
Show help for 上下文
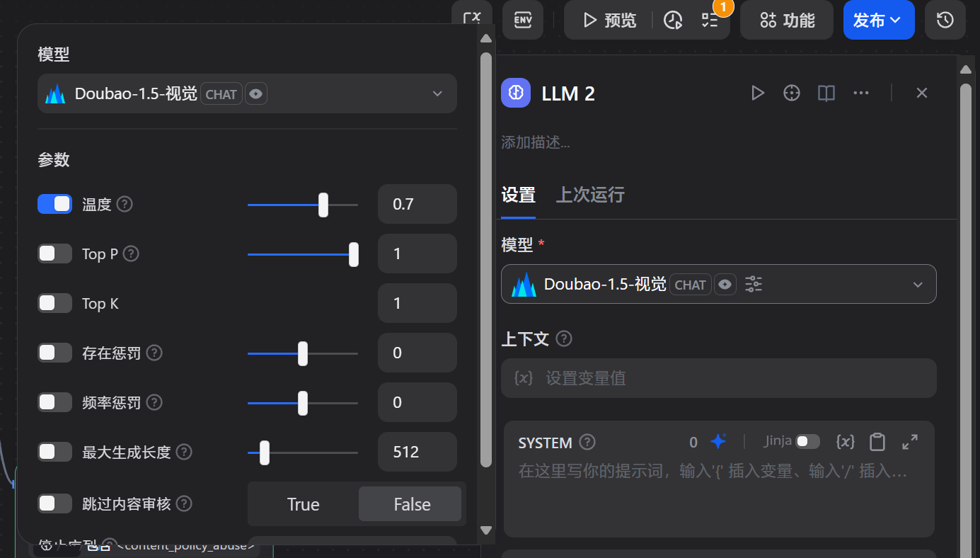click(x=564, y=338)
